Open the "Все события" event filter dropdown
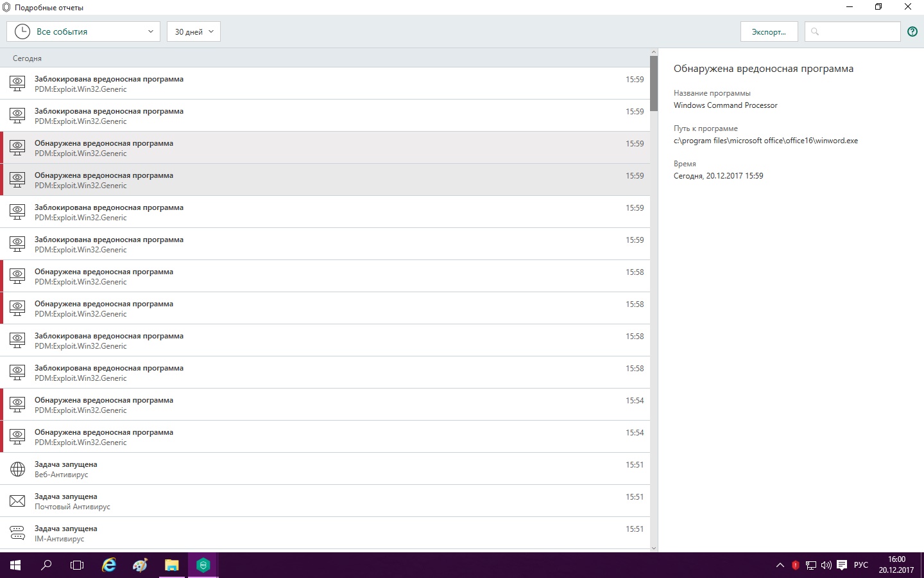This screenshot has height=578, width=924. (83, 31)
